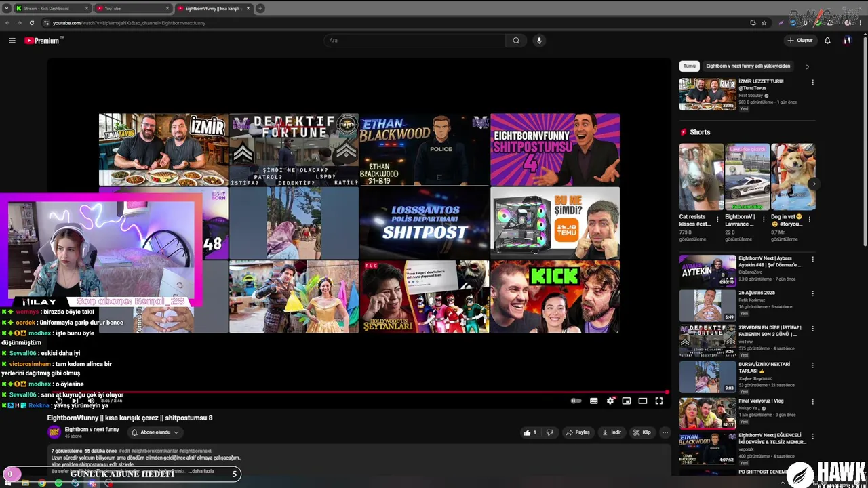Open the KICK end-screen video thumbnail
This screenshot has width=868, height=488.
click(555, 297)
